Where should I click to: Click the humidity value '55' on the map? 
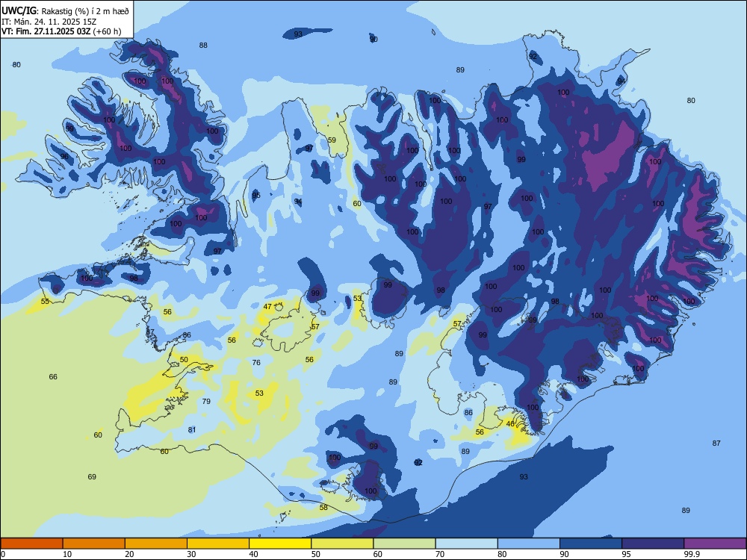[x=45, y=302]
